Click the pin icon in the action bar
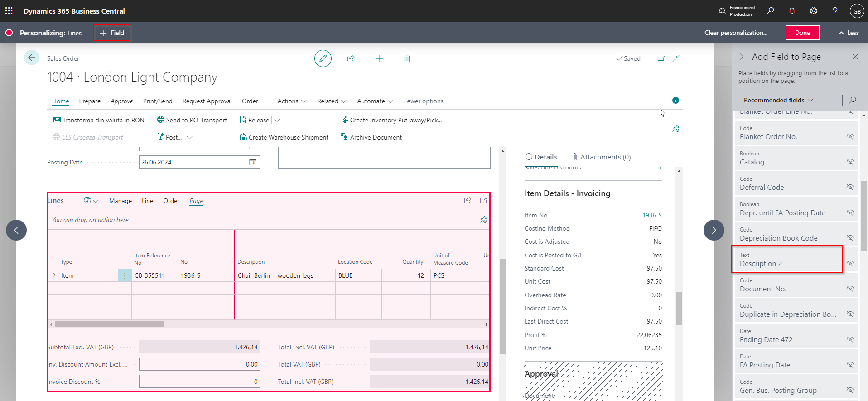 (675, 129)
